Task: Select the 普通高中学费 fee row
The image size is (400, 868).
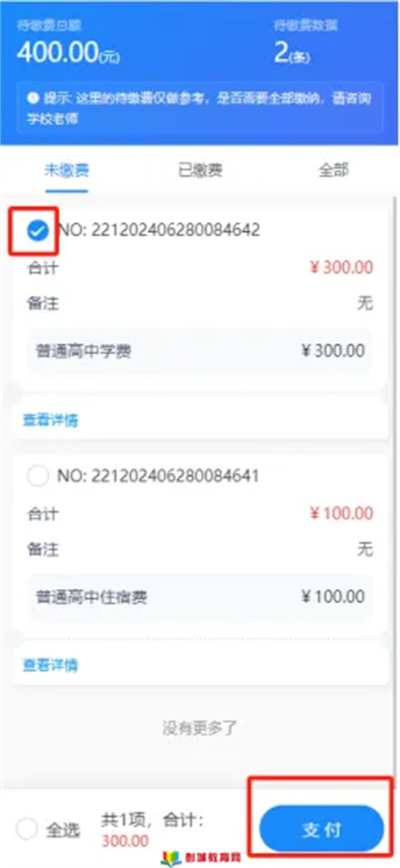Action: tap(200, 350)
